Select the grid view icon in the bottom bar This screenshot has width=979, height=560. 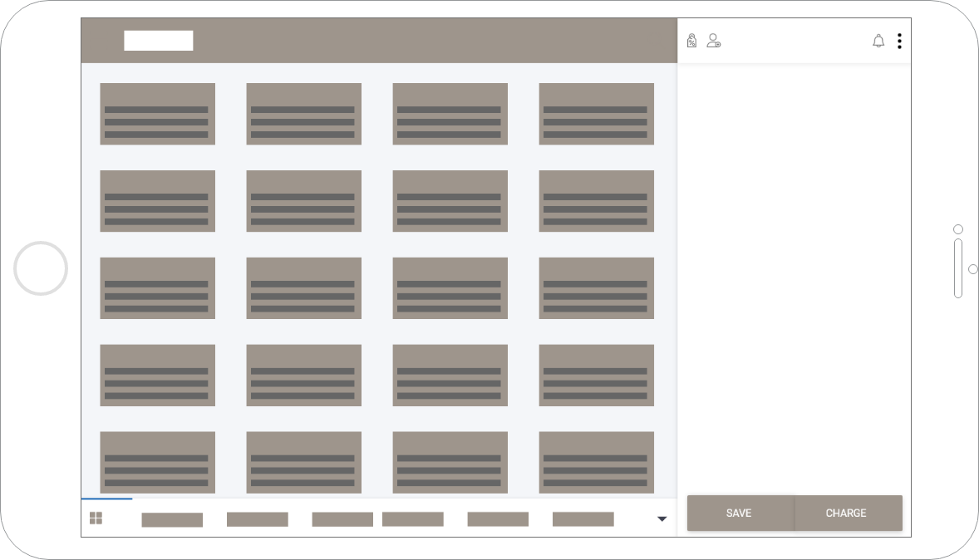(x=96, y=518)
